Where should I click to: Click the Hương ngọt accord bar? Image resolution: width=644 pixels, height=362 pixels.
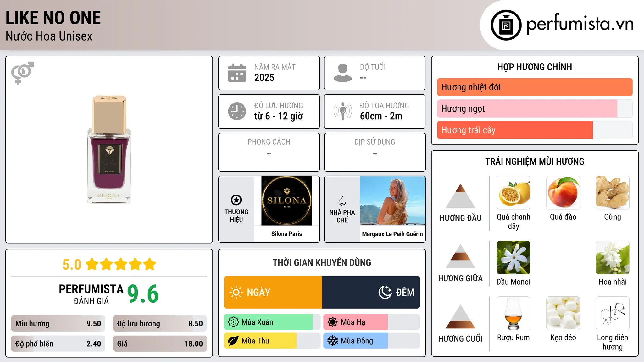(535, 109)
